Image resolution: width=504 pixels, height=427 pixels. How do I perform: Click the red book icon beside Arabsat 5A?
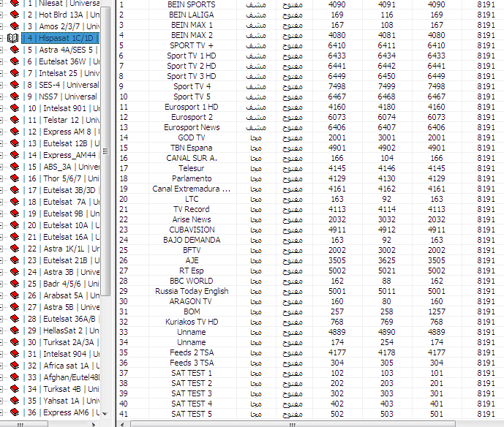[15, 295]
